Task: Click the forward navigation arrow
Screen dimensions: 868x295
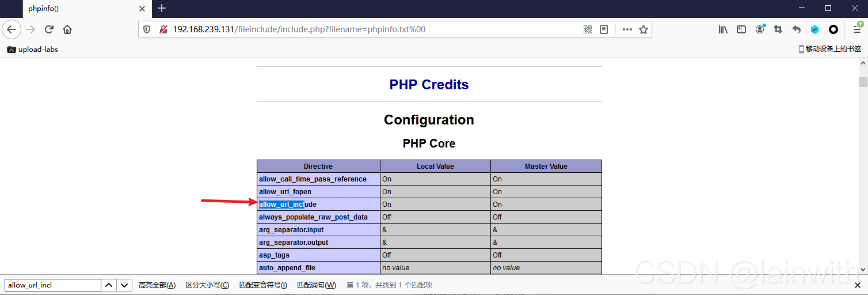Action: coord(31,29)
